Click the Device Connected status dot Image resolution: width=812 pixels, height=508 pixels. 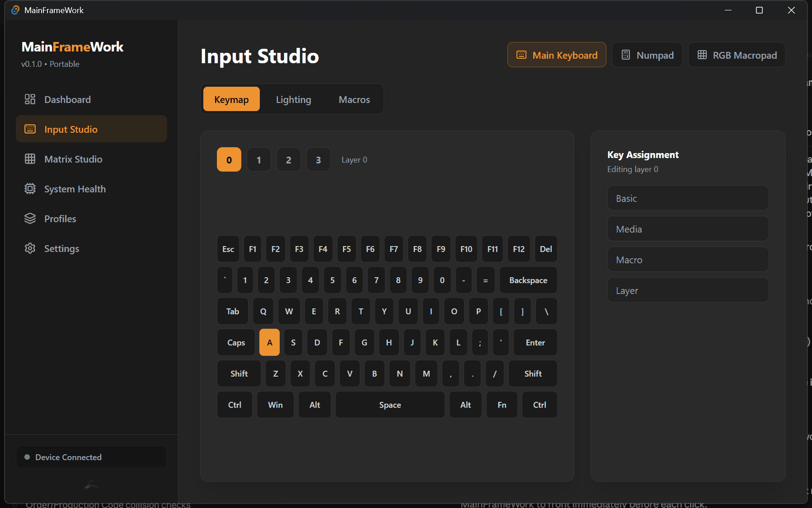click(27, 457)
